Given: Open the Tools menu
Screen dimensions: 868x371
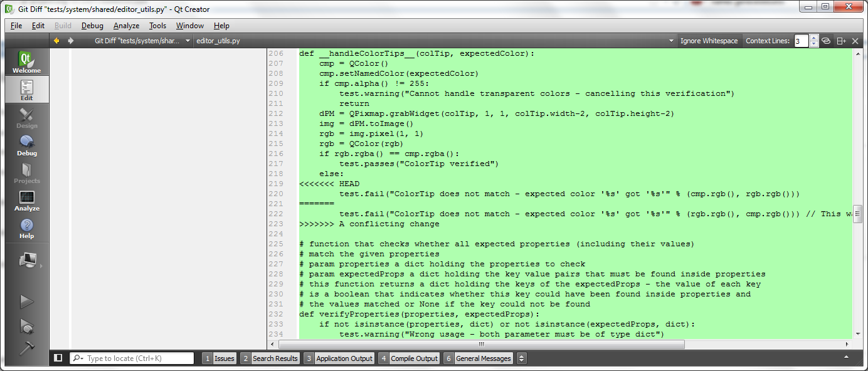Looking at the screenshot, I should 157,26.
